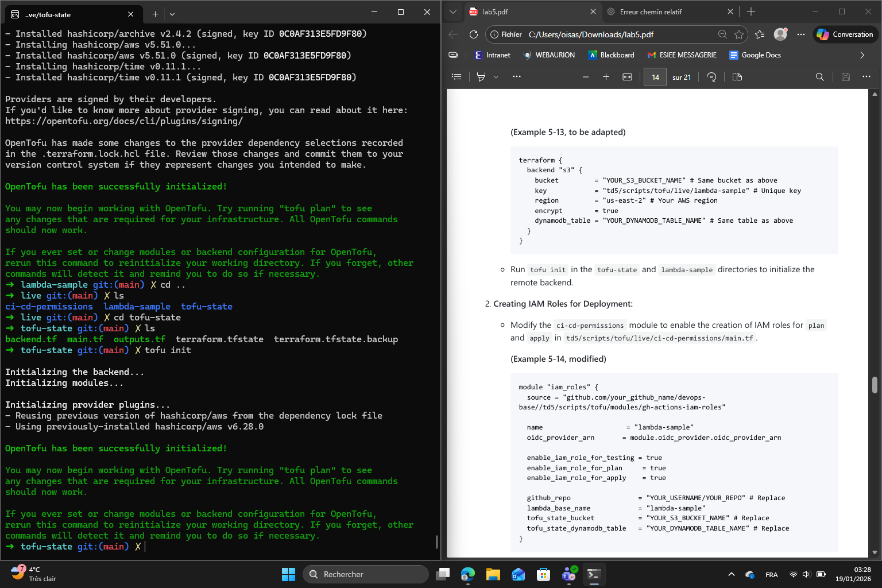Expand the bookmarks bar overflow chevron
The image size is (882, 588).
coord(862,55)
